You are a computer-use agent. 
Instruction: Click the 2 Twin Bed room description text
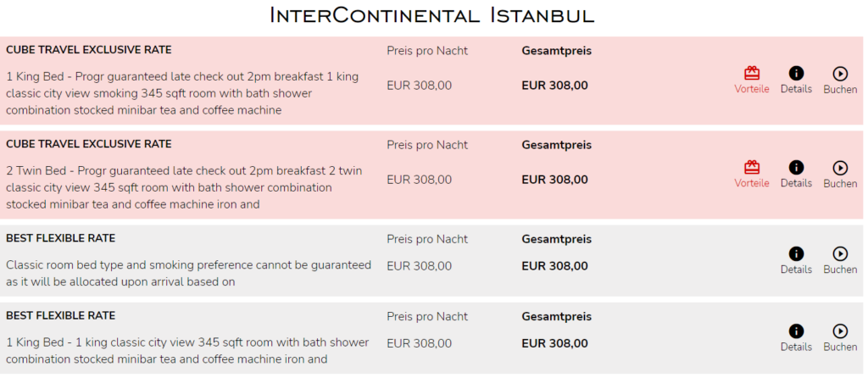[x=183, y=187]
